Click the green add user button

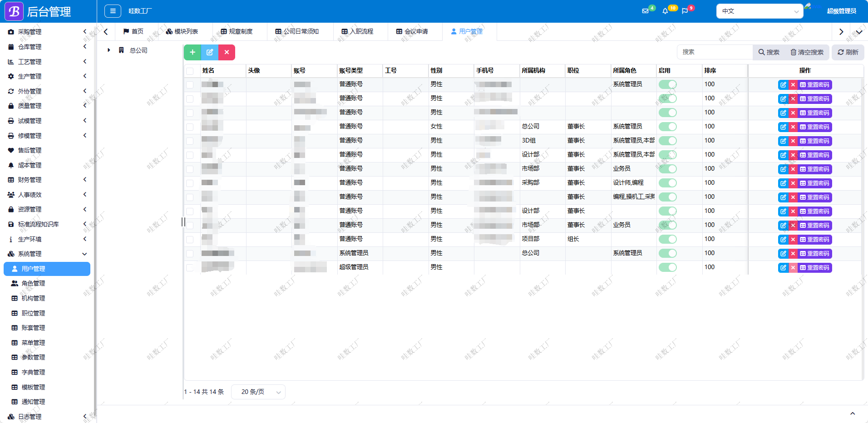(x=192, y=52)
